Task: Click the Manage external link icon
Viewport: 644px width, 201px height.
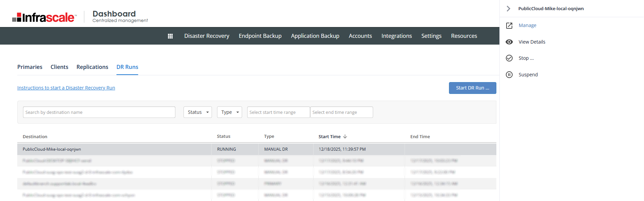Action: [x=509, y=26]
